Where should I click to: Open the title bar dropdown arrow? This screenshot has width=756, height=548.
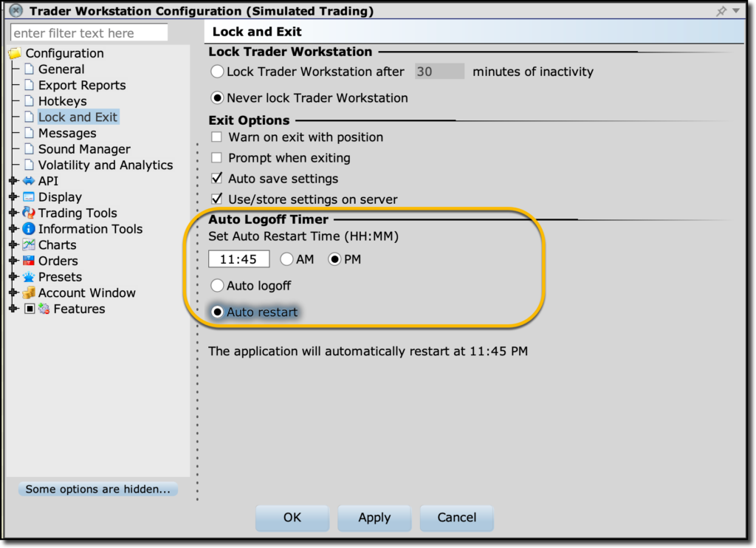click(736, 11)
